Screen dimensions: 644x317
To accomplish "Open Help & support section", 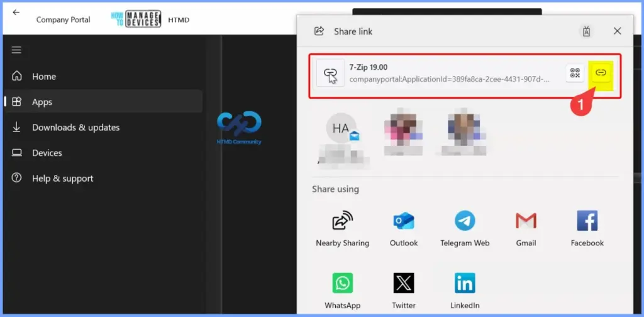I will pyautogui.click(x=103, y=178).
